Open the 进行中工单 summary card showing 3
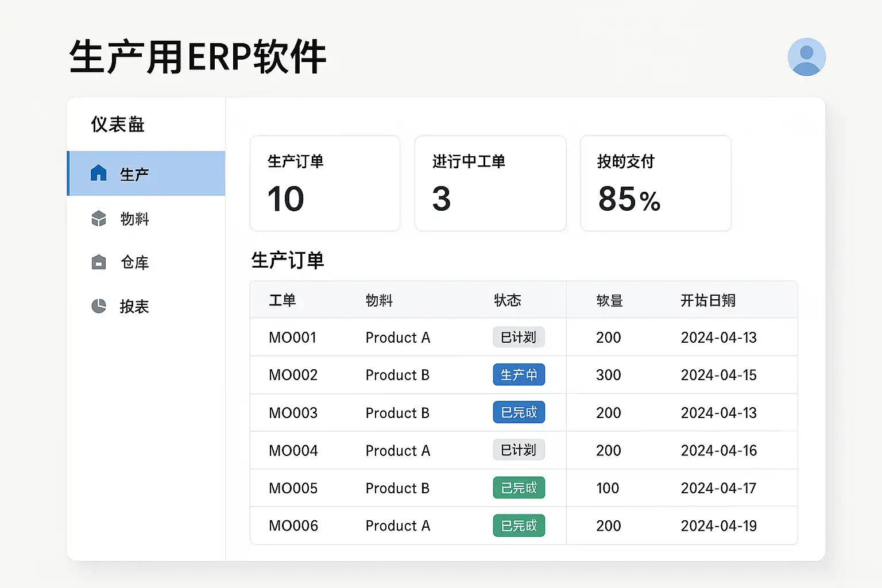 (x=490, y=183)
